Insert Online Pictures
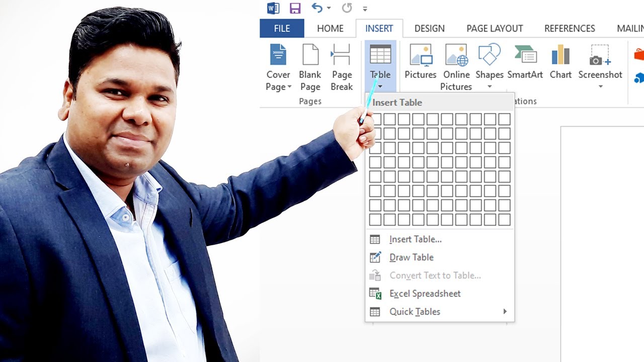This screenshot has height=362, width=644. (x=456, y=63)
